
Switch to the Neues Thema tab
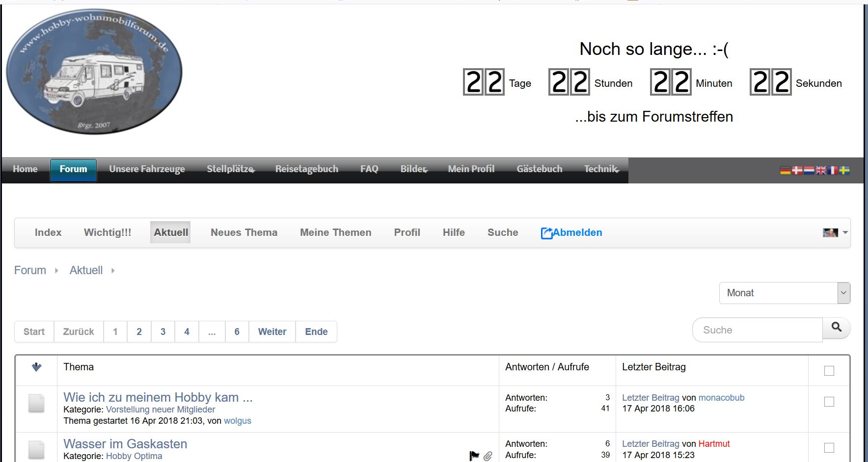pyautogui.click(x=244, y=232)
